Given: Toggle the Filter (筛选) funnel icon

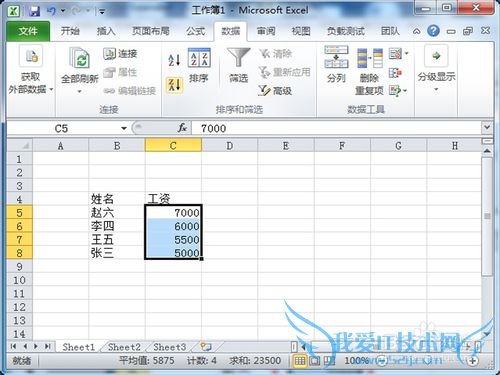Looking at the screenshot, I should tap(238, 58).
